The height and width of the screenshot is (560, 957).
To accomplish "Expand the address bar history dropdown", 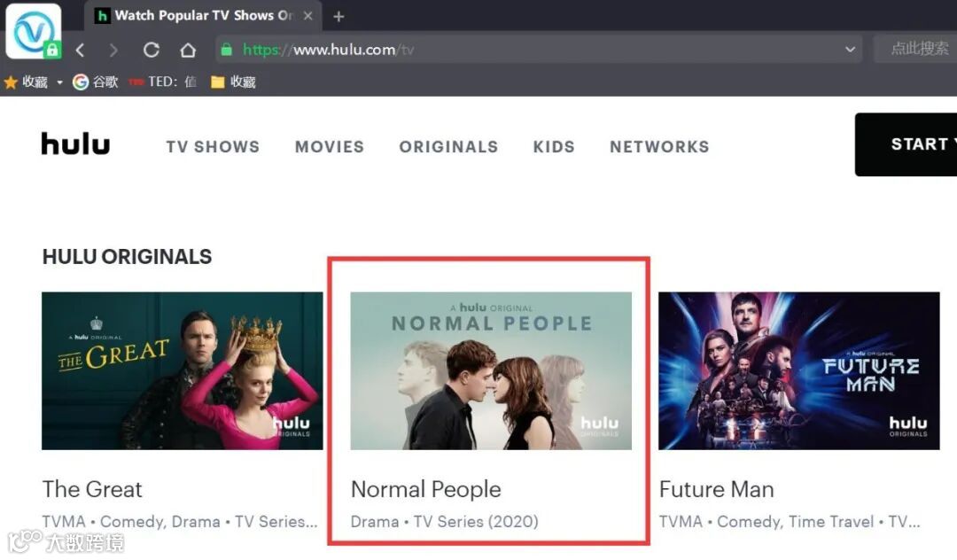I will [850, 50].
